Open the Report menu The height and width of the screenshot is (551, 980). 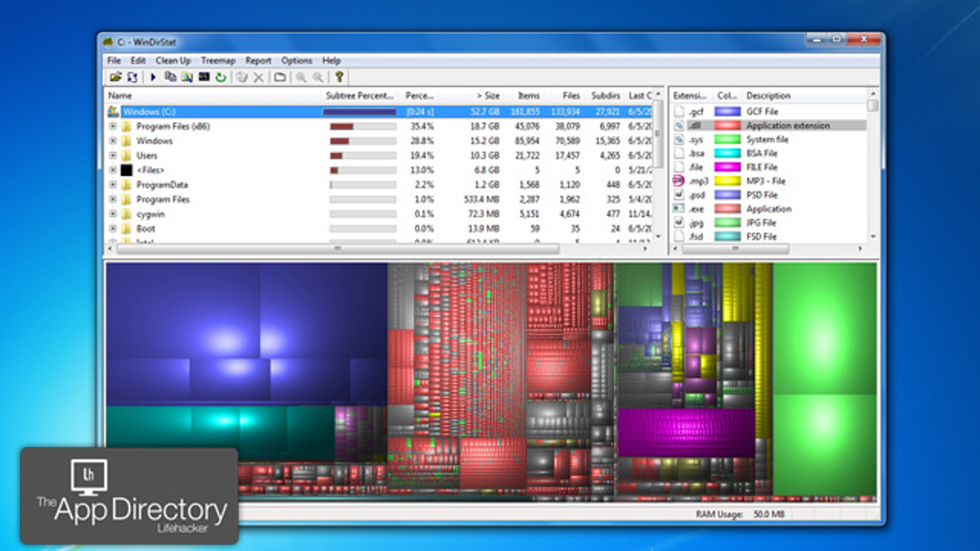258,61
